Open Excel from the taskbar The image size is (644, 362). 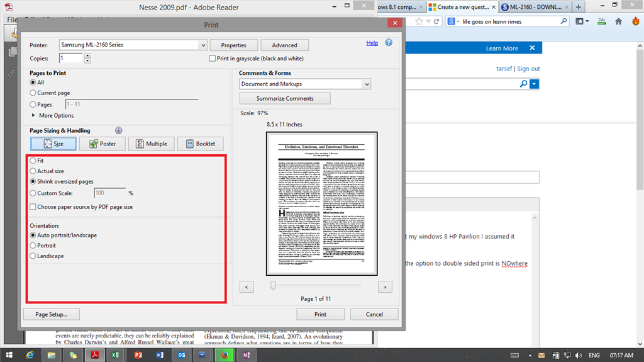(x=116, y=355)
